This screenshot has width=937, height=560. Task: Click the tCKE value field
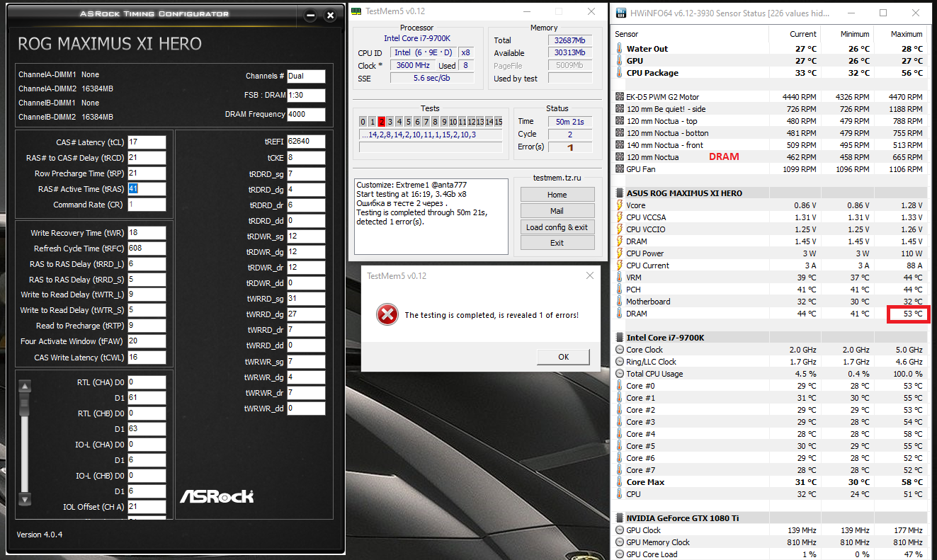[306, 158]
